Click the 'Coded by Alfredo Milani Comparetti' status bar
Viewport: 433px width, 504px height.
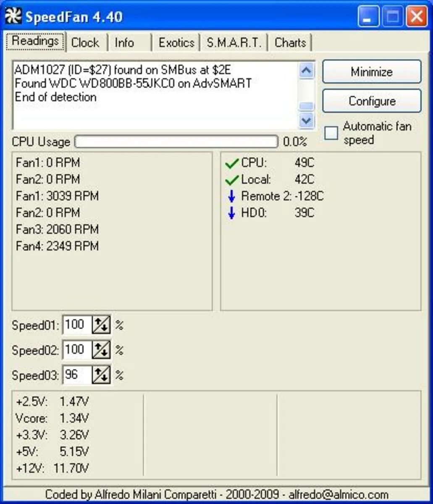click(x=216, y=495)
